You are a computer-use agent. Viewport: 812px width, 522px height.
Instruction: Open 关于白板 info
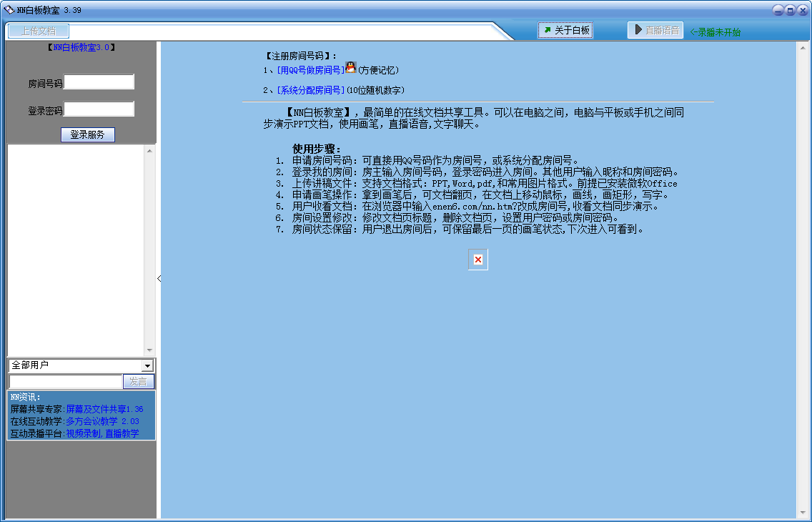pos(565,30)
